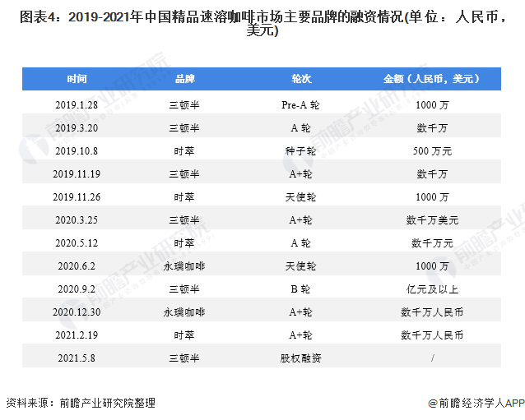
Task: Click the date 2020.3.25
Action: [77, 220]
